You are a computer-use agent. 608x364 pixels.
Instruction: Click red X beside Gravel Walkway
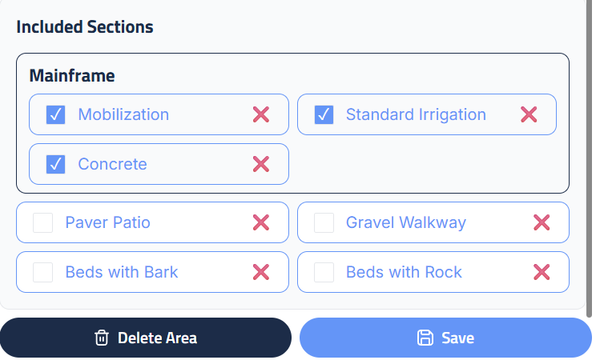(x=542, y=222)
